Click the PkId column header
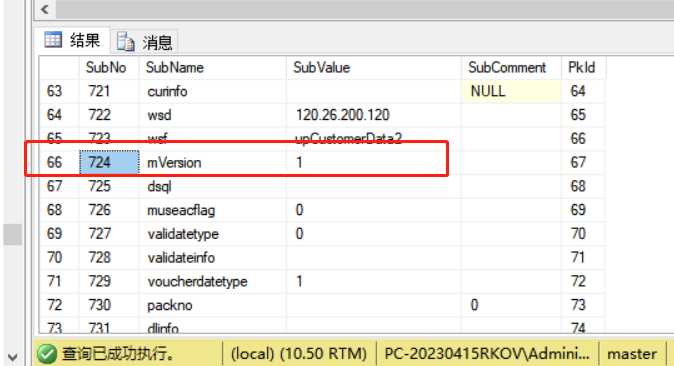 pyautogui.click(x=583, y=68)
